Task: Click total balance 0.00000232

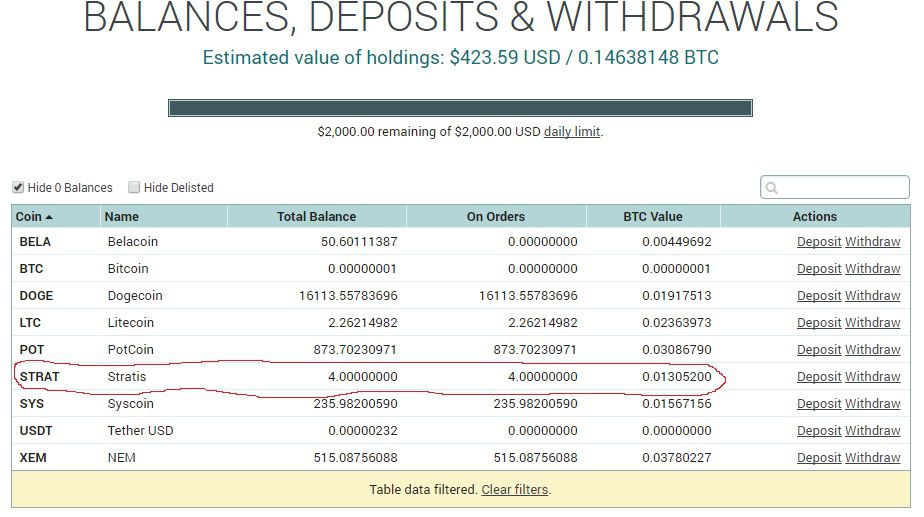Action: [x=362, y=431]
